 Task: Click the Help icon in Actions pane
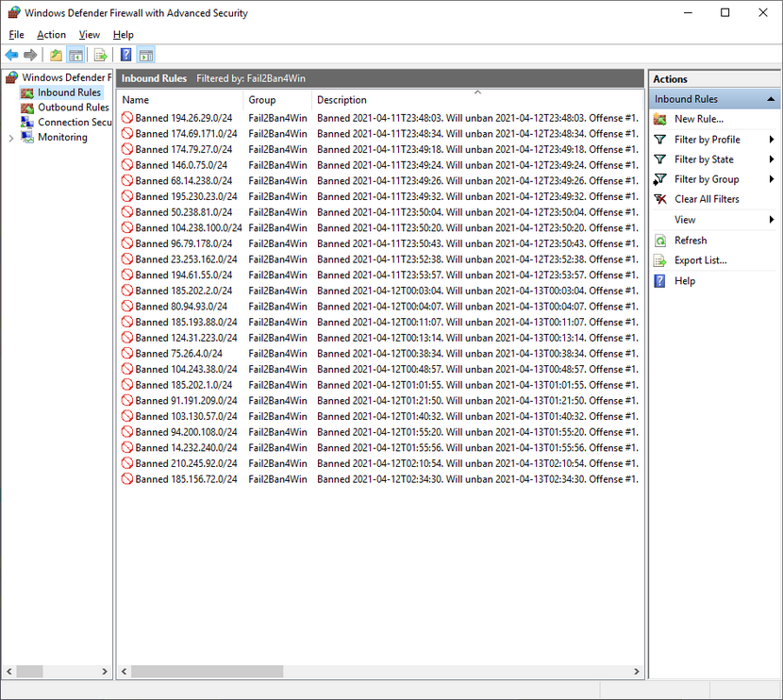tap(659, 281)
